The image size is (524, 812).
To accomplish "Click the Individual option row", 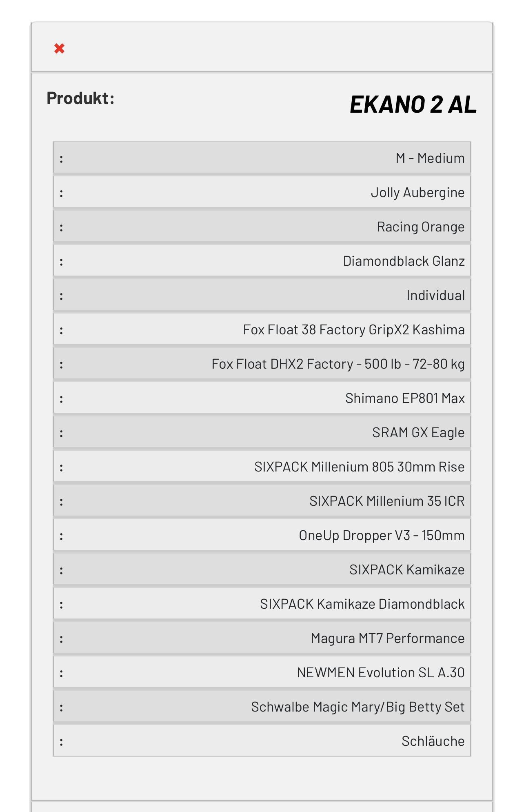I will point(262,295).
